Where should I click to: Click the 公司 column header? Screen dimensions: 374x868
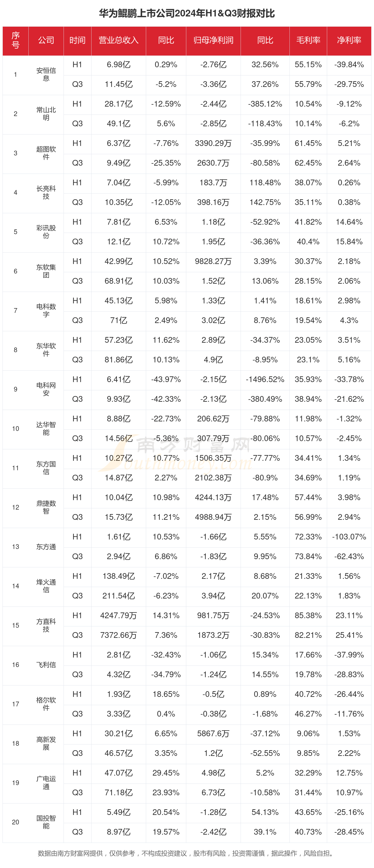click(46, 40)
